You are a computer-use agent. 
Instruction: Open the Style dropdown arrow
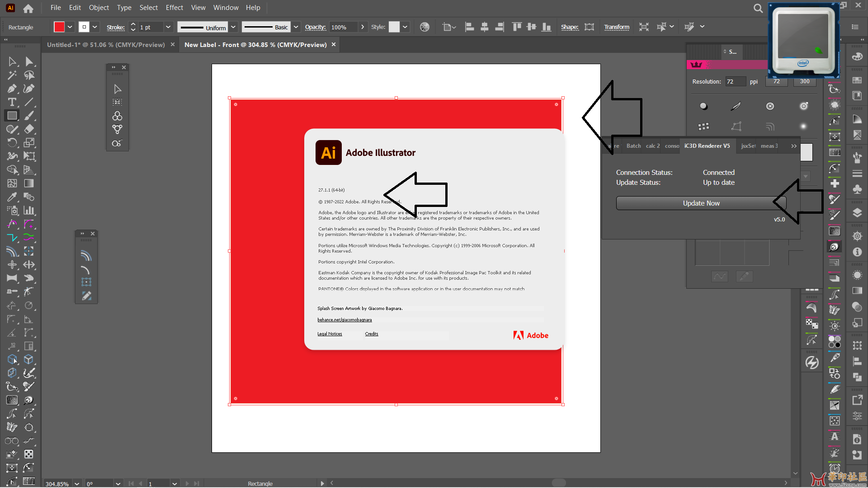405,27
